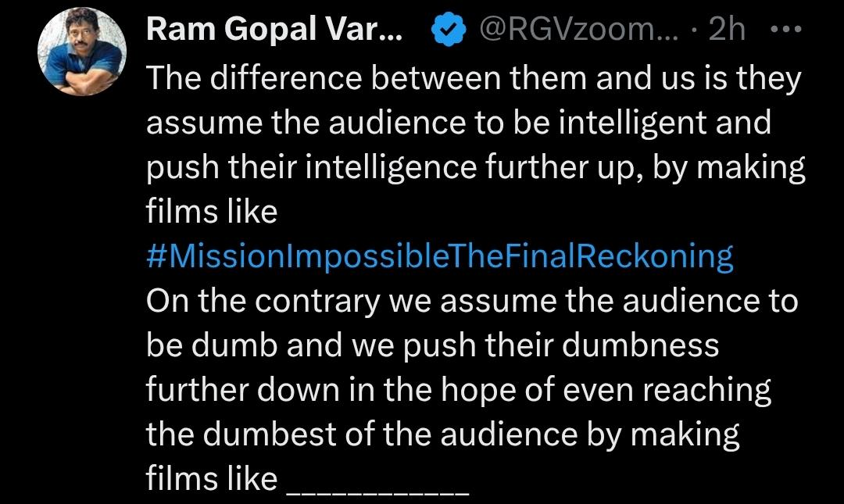844x504 pixels.
Task: Click the line "assume the audience to be intelligent"
Action: tap(459, 123)
